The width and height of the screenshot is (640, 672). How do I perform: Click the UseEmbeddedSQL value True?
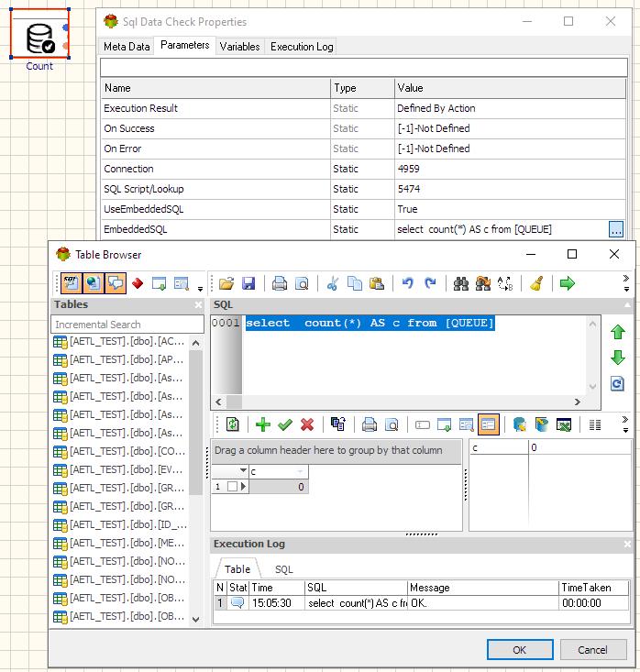pos(407,209)
